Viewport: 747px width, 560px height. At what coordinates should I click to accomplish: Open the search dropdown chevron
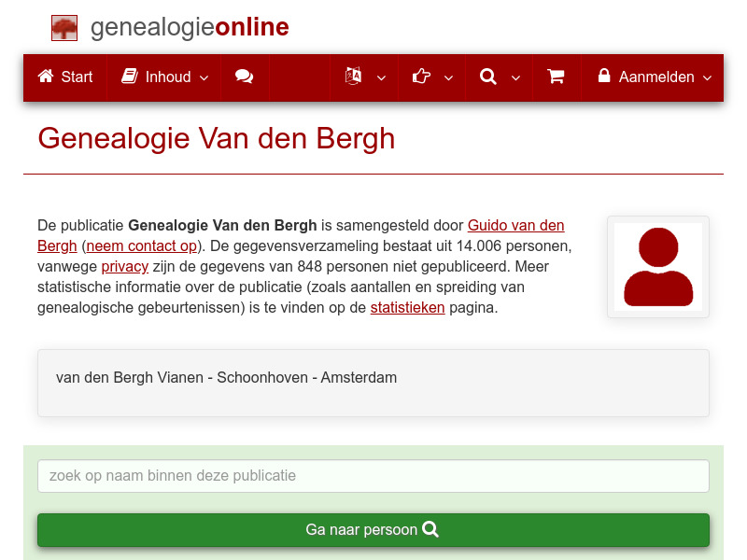514,79
